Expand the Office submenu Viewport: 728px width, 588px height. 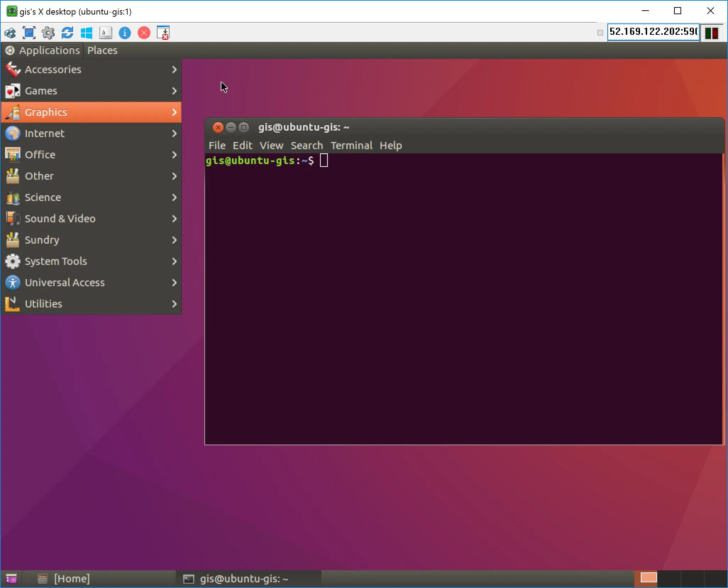click(x=92, y=155)
